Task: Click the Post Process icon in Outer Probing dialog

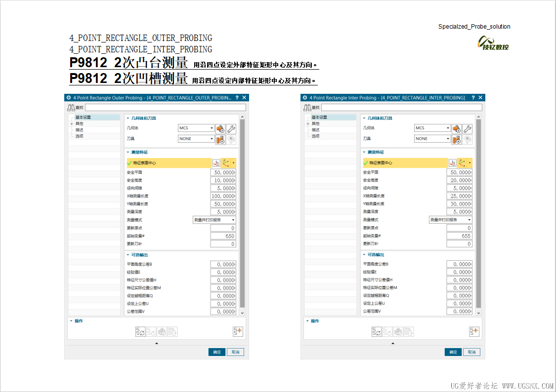Action: click(x=172, y=332)
